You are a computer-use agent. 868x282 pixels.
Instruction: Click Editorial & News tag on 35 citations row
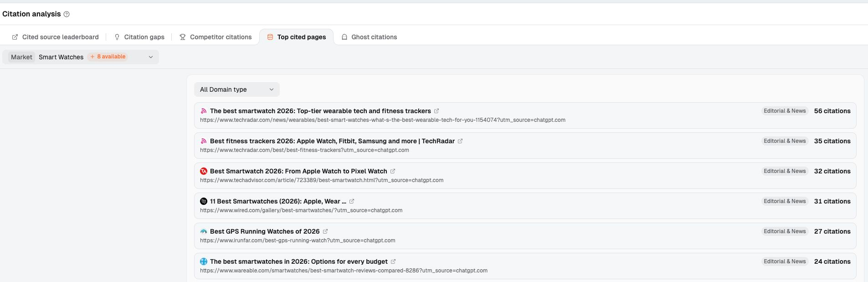click(785, 141)
